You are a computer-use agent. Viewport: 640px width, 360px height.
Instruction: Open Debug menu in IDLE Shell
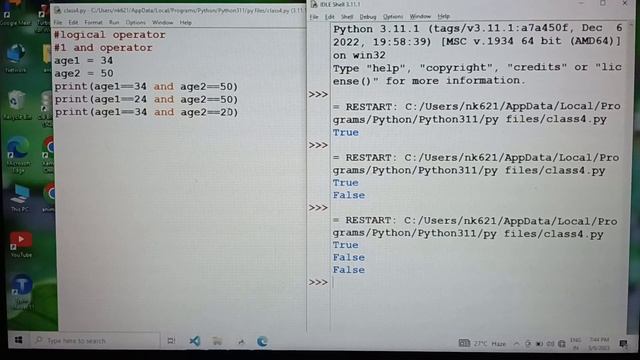[368, 17]
